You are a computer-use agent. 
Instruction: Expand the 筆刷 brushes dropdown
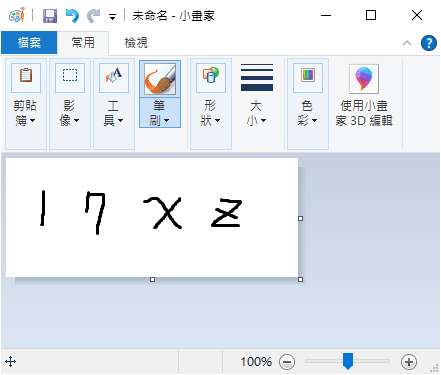(160, 113)
